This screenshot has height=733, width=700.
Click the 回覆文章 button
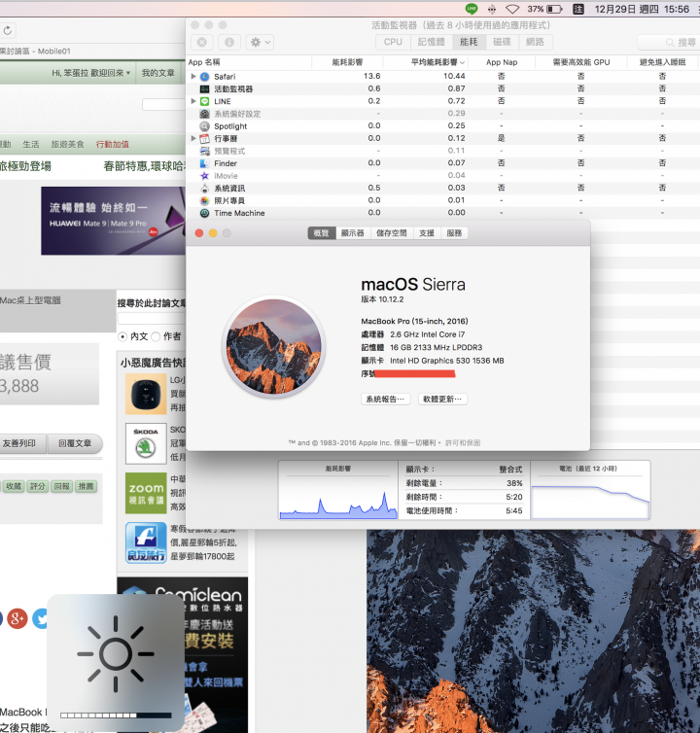coord(75,443)
